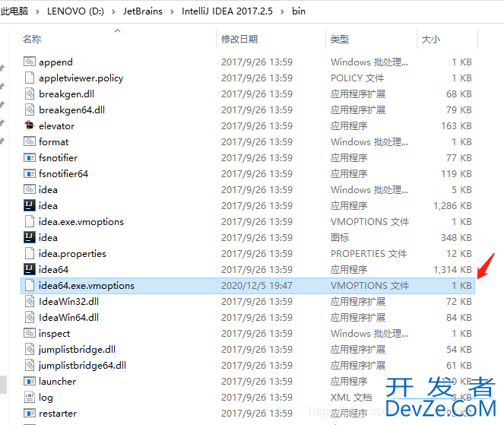Click the 348 KB size value
The image size is (504, 425).
coord(456,237)
